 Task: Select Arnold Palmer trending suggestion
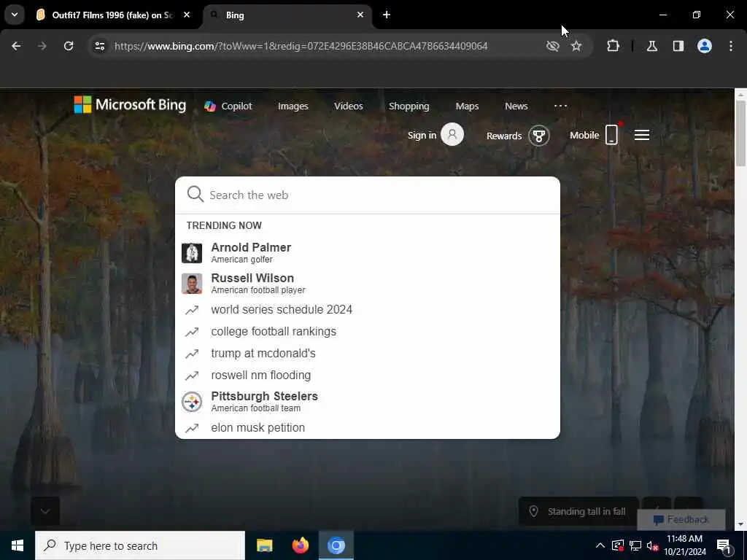pos(368,252)
